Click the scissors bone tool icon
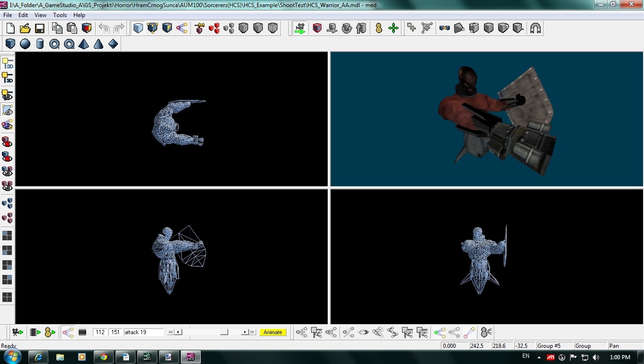644x364 pixels. tap(486, 332)
